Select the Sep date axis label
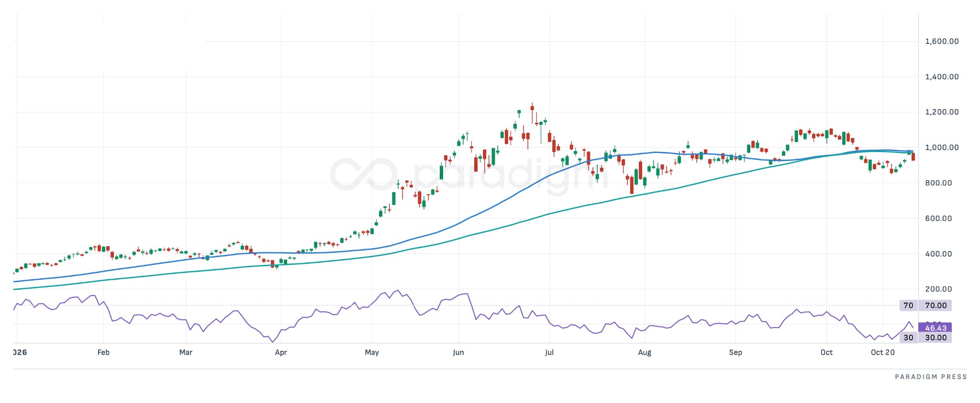The width and height of the screenshot is (980, 403). [735, 352]
